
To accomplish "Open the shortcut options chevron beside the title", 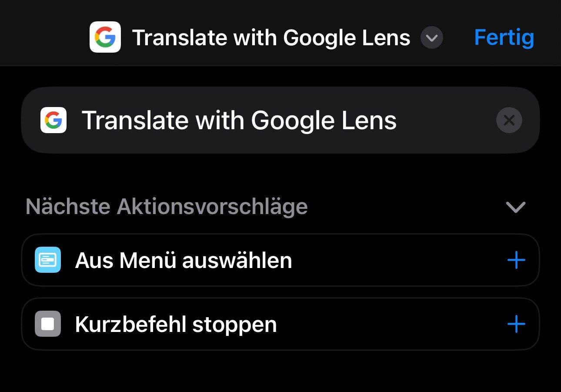I will pyautogui.click(x=431, y=38).
